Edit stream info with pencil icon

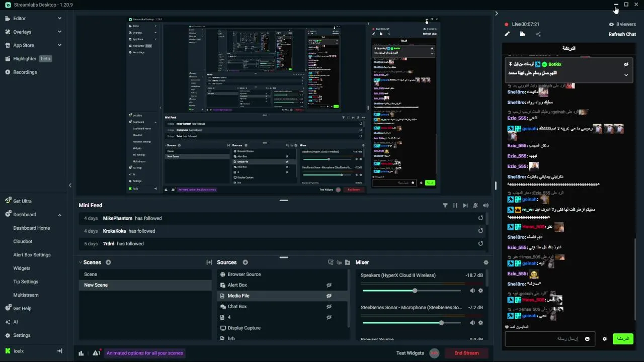(507, 34)
